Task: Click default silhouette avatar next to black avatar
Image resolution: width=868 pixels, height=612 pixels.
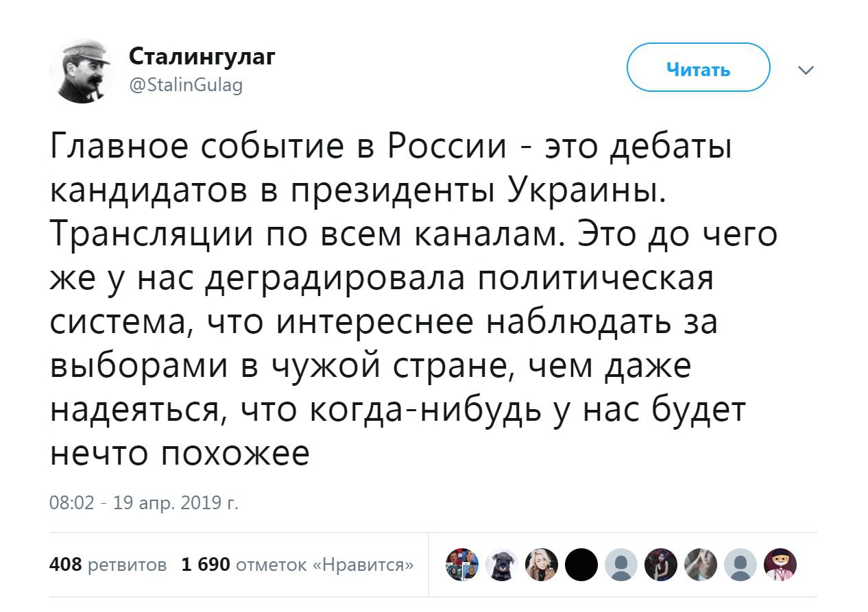Action: [620, 565]
